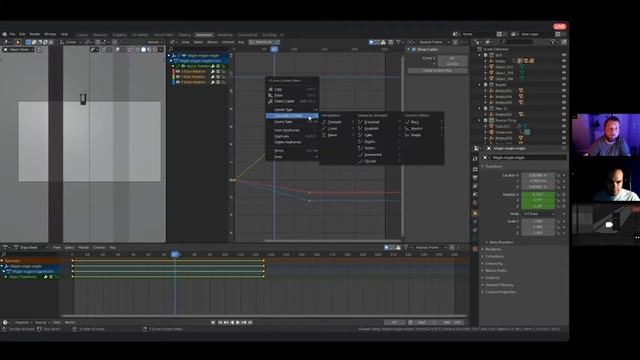Select the material preview shading icon
Image resolution: width=640 pixels, height=360 pixels.
pos(149,49)
